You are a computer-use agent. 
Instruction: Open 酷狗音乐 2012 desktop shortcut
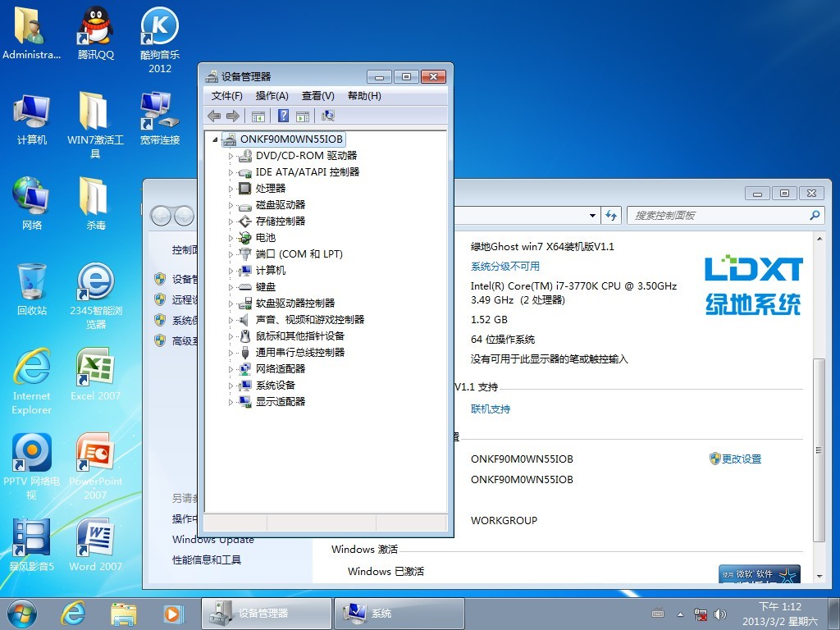tap(160, 39)
